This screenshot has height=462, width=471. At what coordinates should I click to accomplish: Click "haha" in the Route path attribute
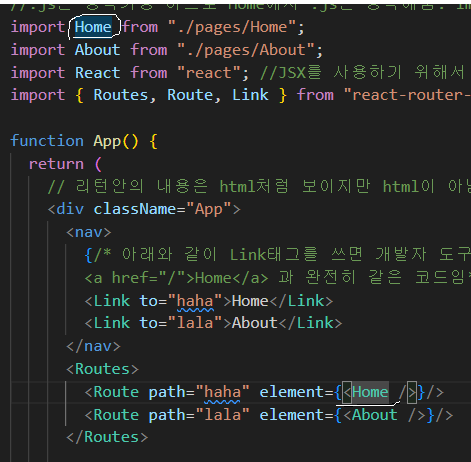point(223,392)
